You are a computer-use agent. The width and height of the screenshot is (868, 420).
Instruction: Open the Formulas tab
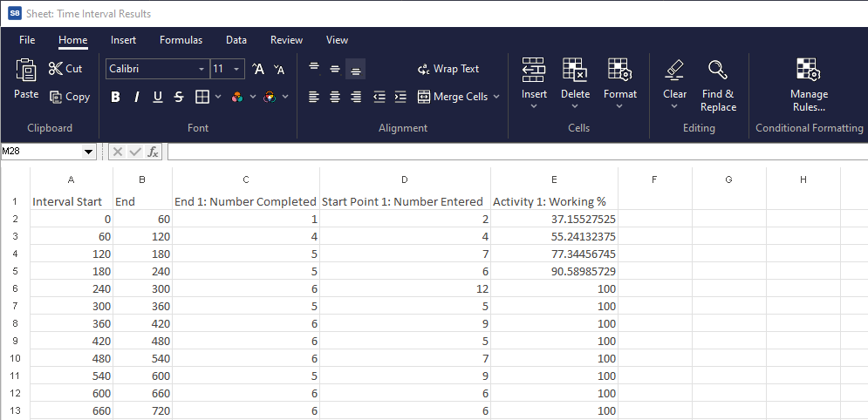coord(181,40)
